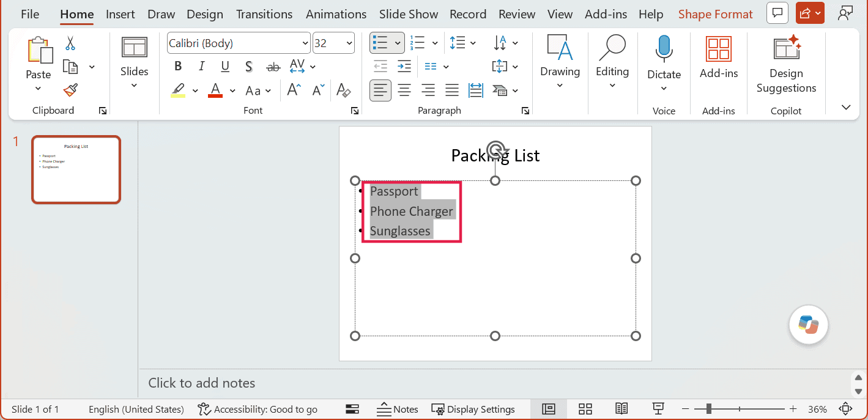The width and height of the screenshot is (868, 420).
Task: Toggle Italic formatting
Action: pos(201,67)
